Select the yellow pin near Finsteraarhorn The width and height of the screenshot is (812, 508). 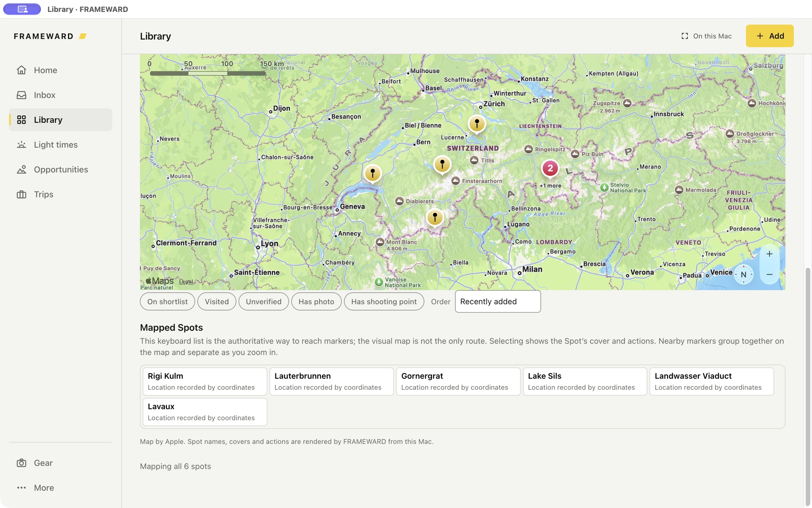tap(442, 165)
